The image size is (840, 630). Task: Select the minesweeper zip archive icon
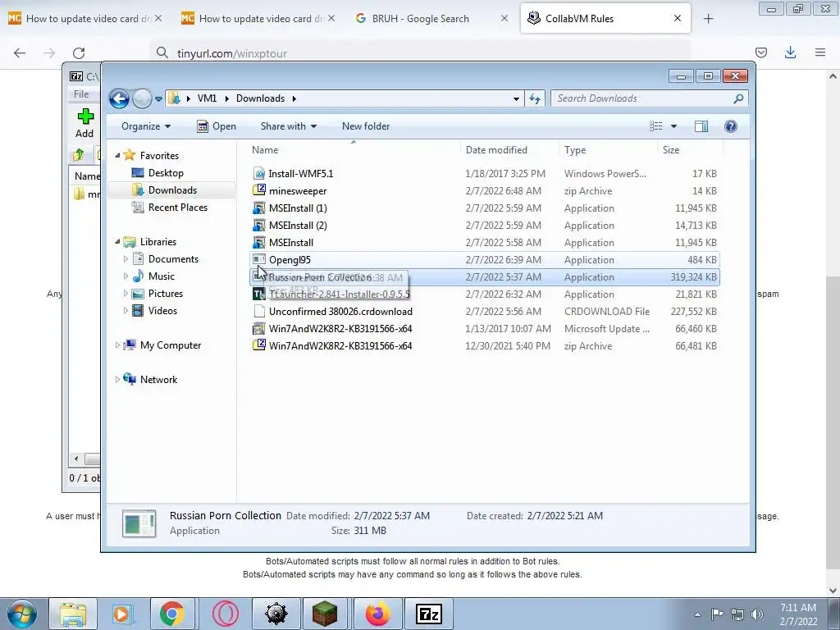[x=259, y=190]
